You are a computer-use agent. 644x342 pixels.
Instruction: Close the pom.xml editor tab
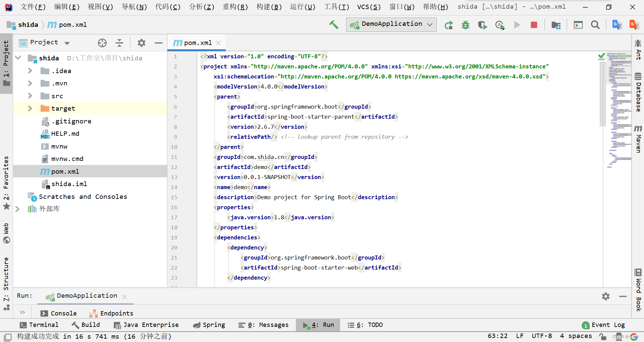tap(218, 43)
